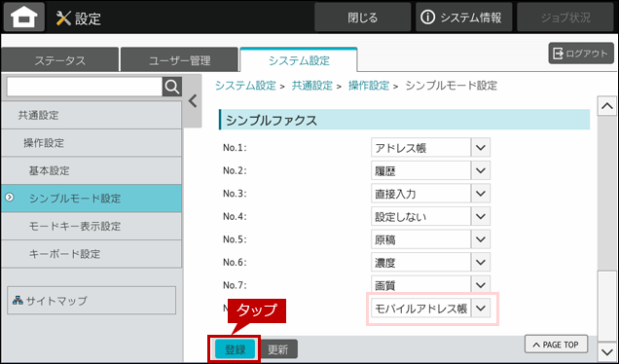Switch to the ステータス tab
Viewport: 619px width, 364px height.
60,60
